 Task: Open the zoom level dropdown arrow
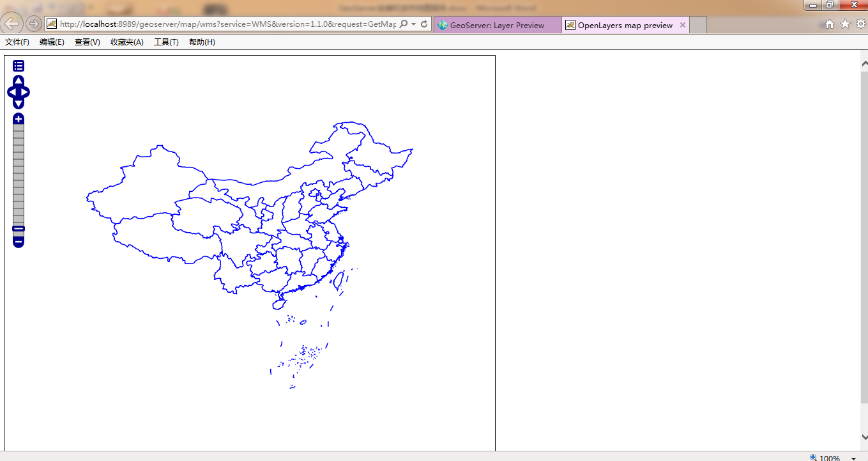click(853, 458)
